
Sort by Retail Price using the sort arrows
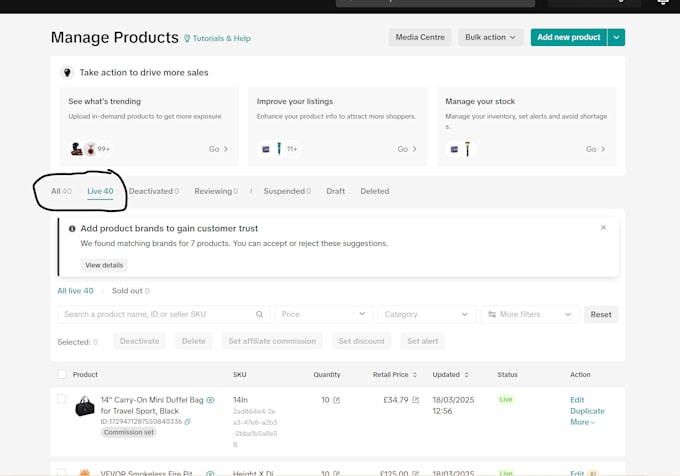415,375
